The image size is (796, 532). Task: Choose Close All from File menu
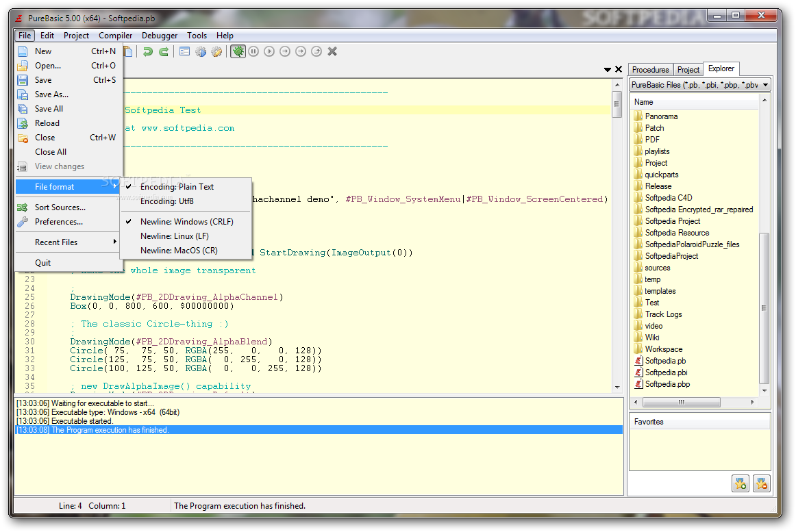point(68,152)
